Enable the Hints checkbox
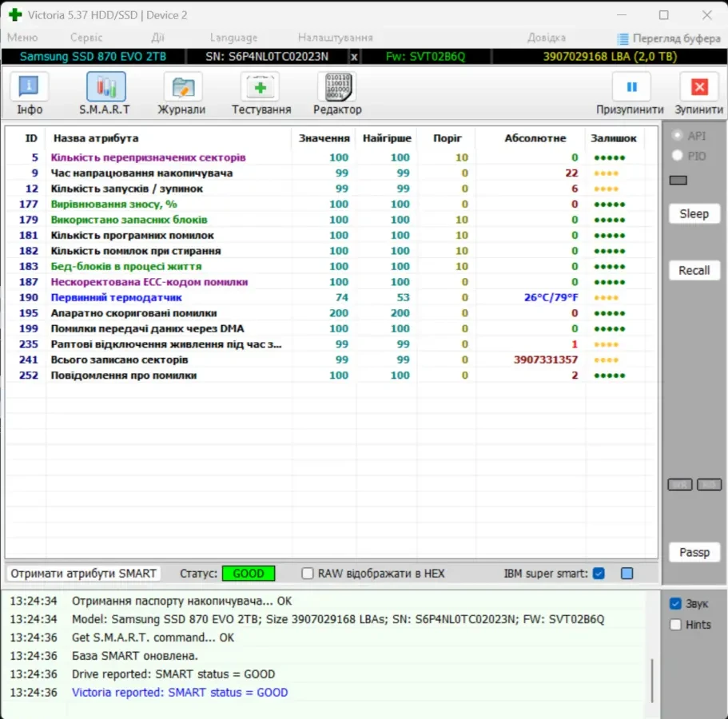The image size is (728, 719). [x=675, y=624]
